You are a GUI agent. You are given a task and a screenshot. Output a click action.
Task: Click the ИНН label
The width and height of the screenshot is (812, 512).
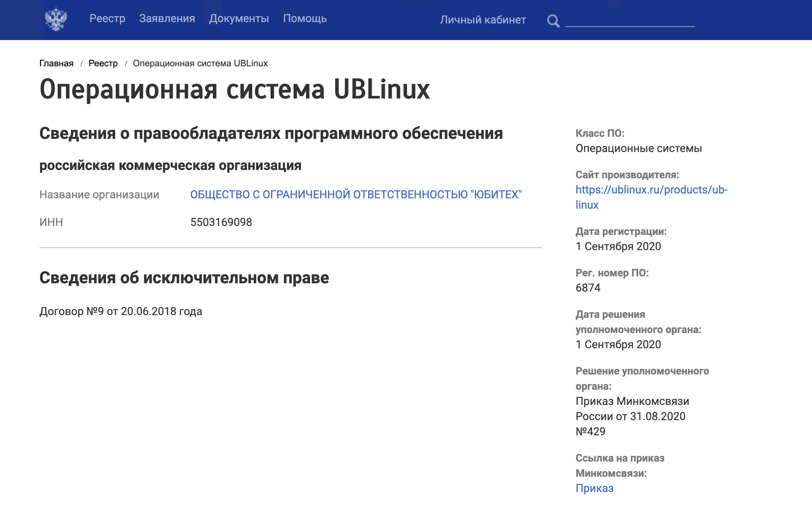click(x=51, y=222)
